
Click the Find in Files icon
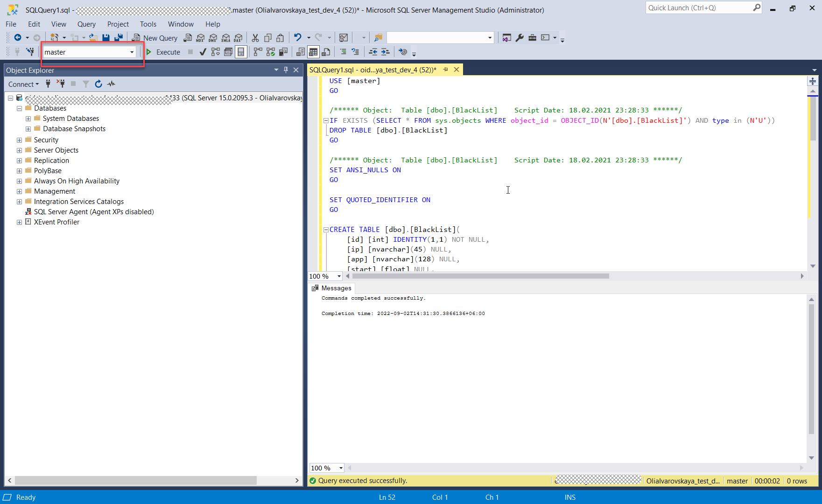(378, 38)
